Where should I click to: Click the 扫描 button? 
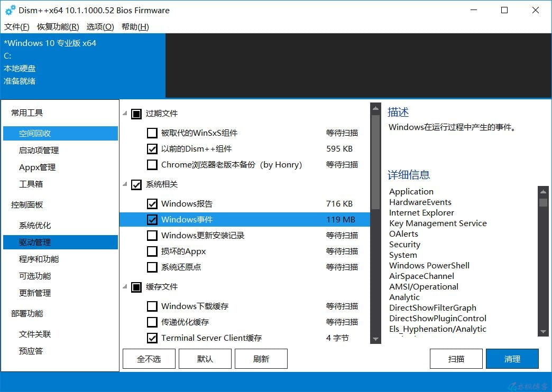point(456,359)
